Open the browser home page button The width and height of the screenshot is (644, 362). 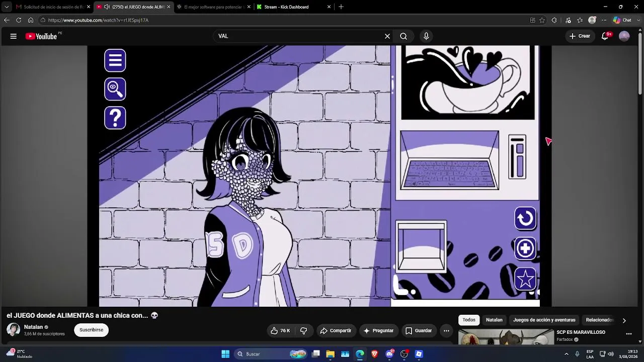pos(31,20)
